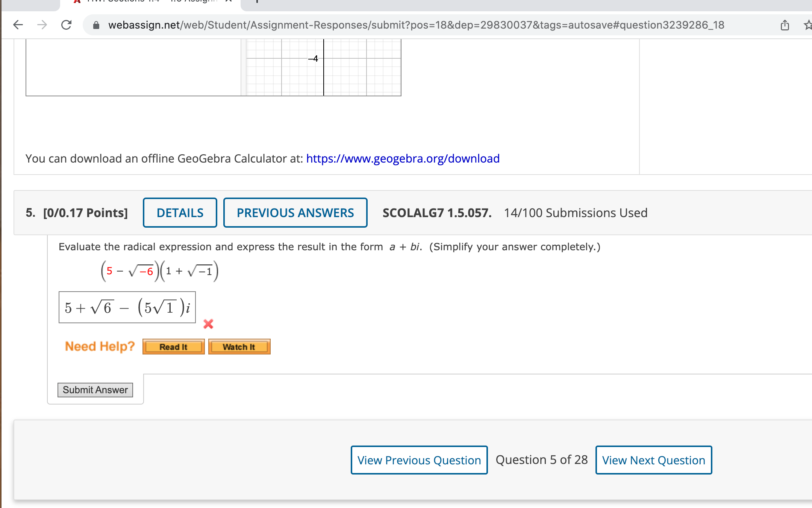
Task: Open the Read It help resource
Action: click(x=173, y=347)
